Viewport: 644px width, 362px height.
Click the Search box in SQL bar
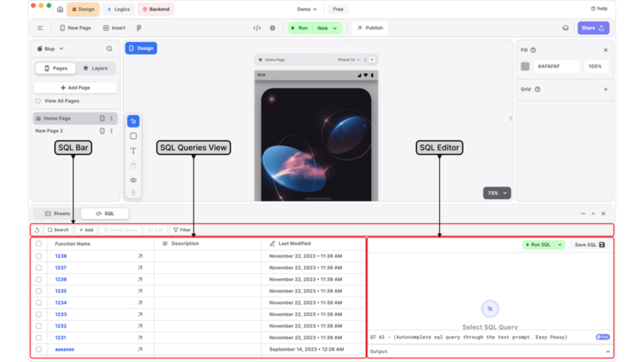(x=58, y=230)
